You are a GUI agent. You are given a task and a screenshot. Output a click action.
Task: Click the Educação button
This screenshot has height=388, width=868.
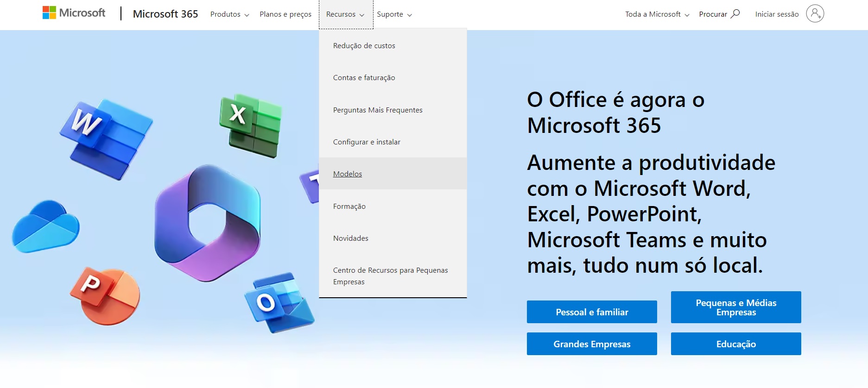pos(736,344)
